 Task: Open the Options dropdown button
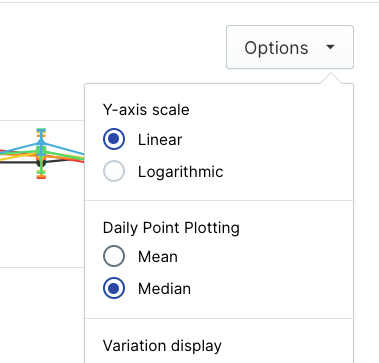[x=290, y=47]
